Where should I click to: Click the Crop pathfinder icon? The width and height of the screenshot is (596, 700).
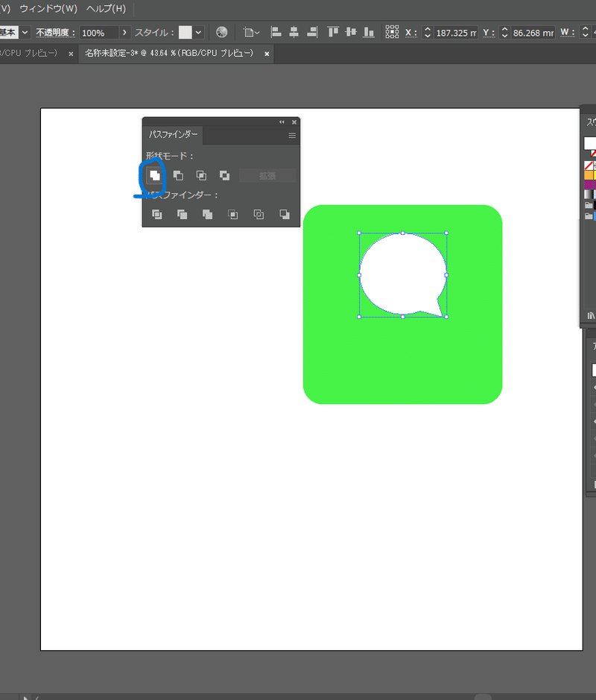tap(233, 214)
